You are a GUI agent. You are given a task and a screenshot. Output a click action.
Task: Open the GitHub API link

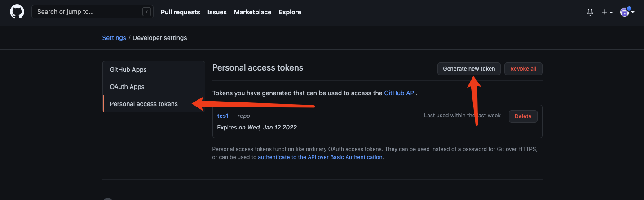click(x=400, y=93)
